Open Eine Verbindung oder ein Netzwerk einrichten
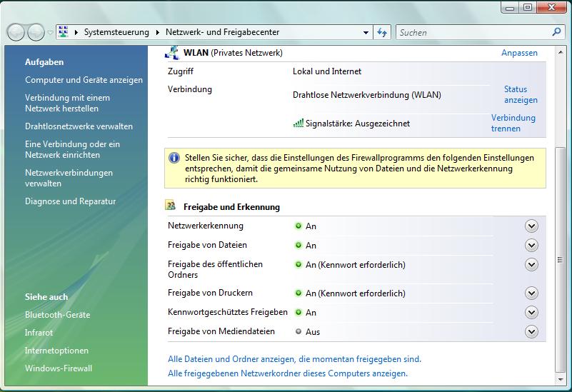 [72, 149]
